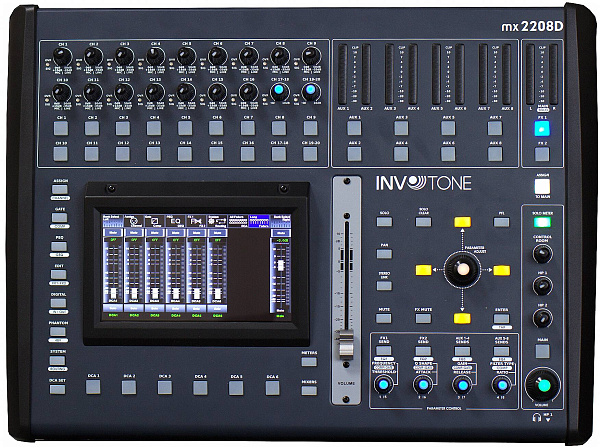Select the highlighted Long Faders tab on touchscreen
This screenshot has width=600, height=448.
pyautogui.click(x=259, y=221)
